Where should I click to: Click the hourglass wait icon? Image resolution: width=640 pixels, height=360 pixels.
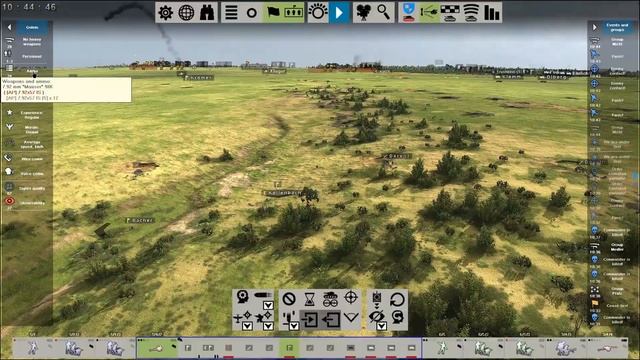tap(310, 299)
